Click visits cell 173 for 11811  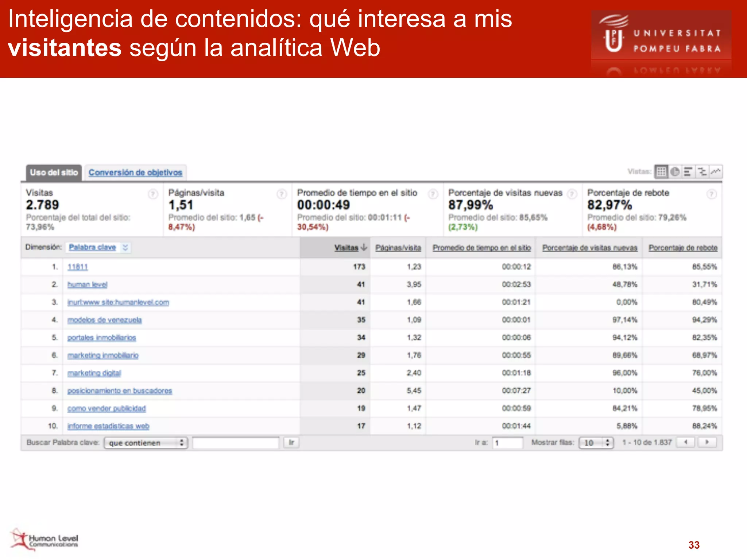[x=359, y=267]
